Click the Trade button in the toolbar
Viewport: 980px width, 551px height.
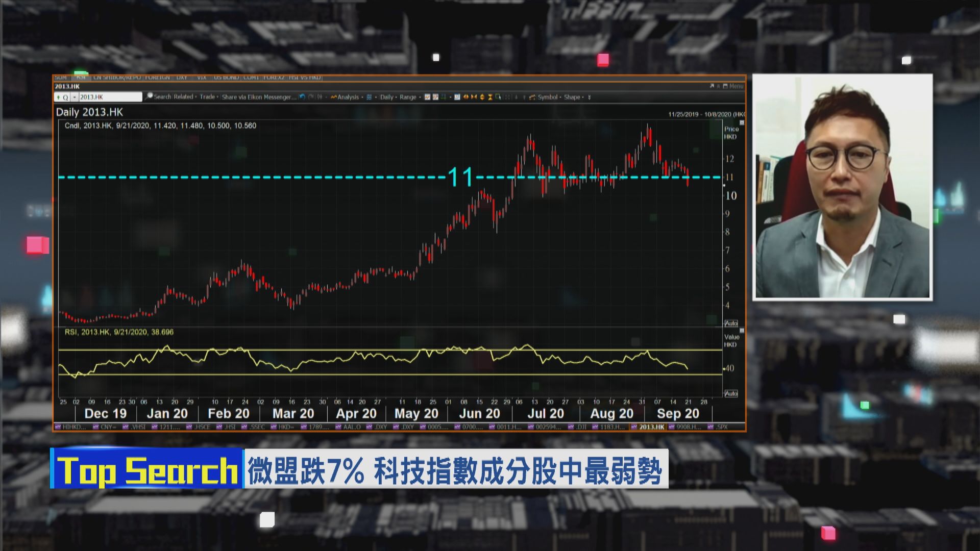tap(206, 97)
